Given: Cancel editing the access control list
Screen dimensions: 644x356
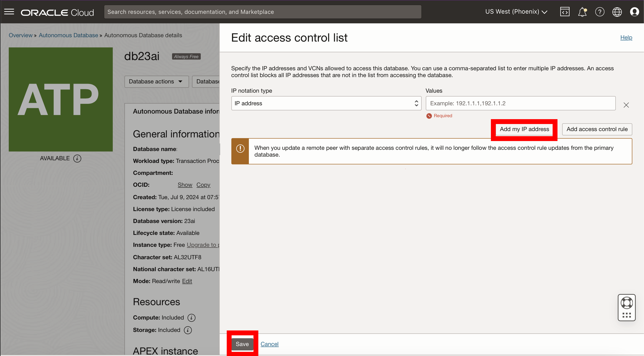Looking at the screenshot, I should [x=270, y=344].
